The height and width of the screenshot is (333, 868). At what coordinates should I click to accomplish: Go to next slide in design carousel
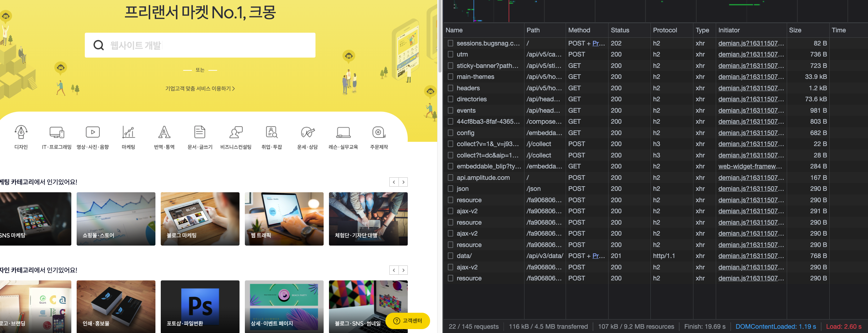click(x=403, y=270)
